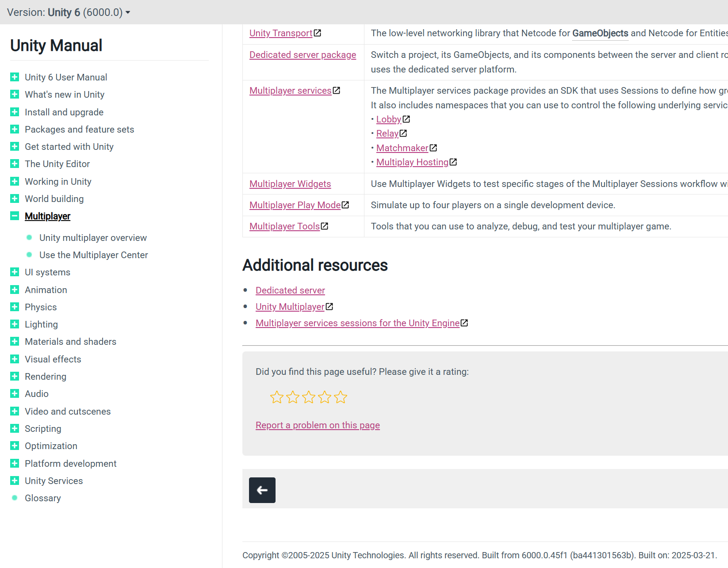Image resolution: width=728 pixels, height=568 pixels.
Task: Collapse the Multiplayer section minus icon
Action: pyautogui.click(x=15, y=216)
